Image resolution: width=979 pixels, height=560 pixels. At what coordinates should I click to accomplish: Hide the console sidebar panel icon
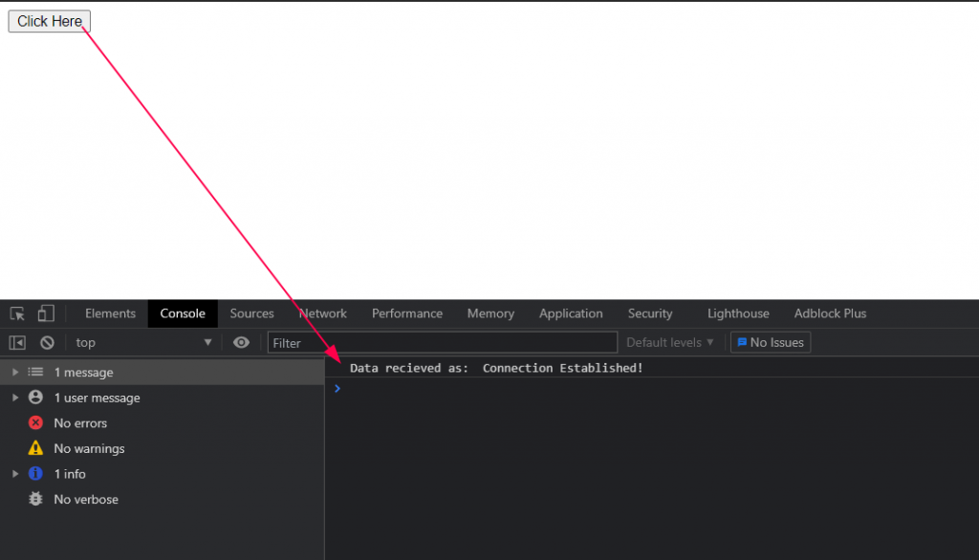click(x=15, y=342)
